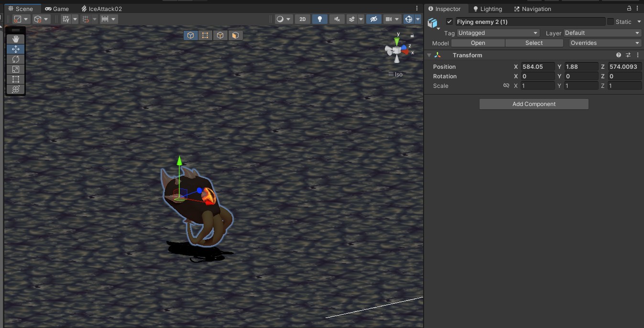Screen dimensions: 644x328
Task: Click the Transform component help icon
Action: [619, 55]
